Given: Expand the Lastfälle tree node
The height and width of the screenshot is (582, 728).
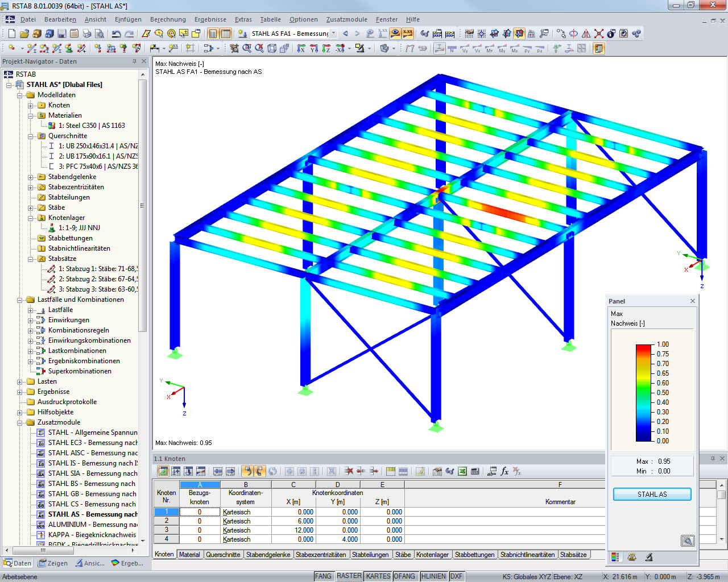Looking at the screenshot, I should (31, 310).
